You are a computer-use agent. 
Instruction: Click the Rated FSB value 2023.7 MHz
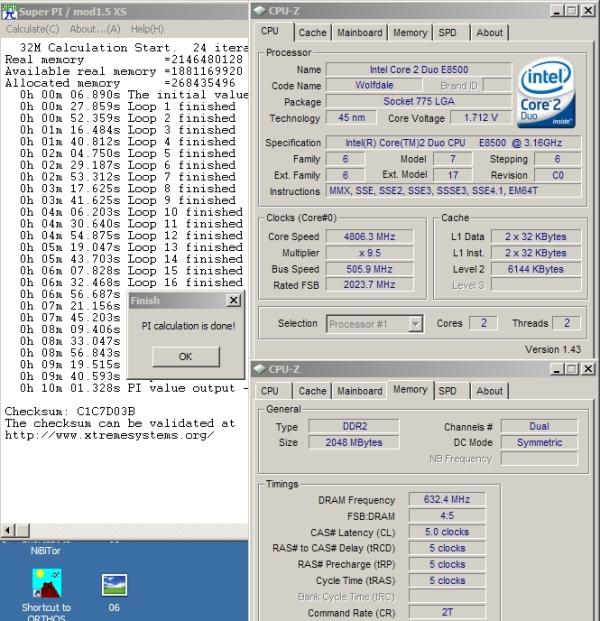click(370, 284)
